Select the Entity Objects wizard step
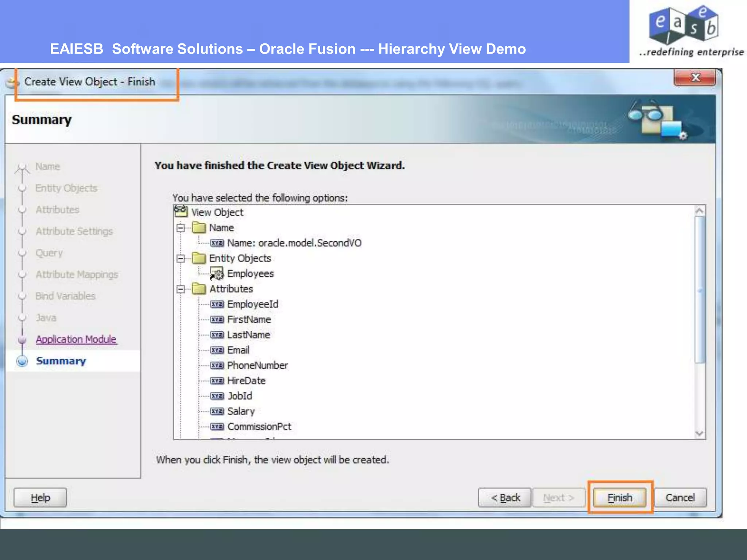This screenshot has height=560, width=747. coord(66,188)
